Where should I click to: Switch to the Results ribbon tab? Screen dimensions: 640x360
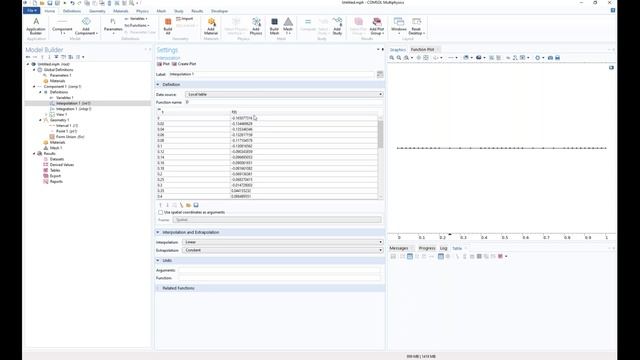(197, 11)
